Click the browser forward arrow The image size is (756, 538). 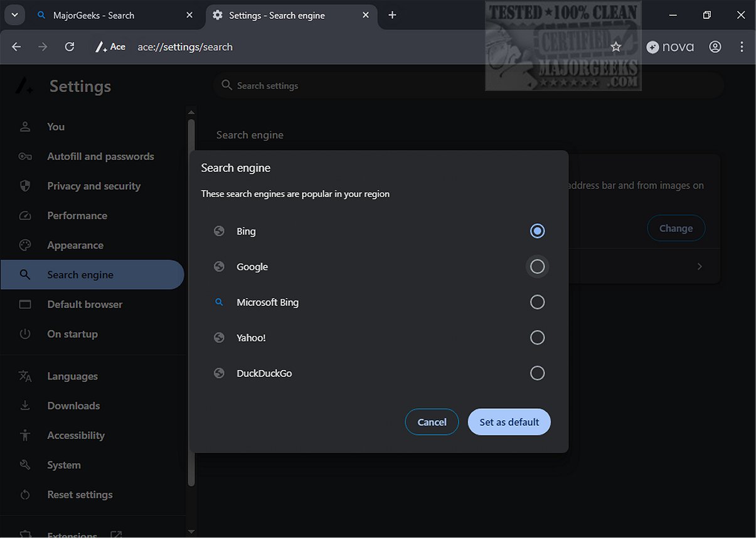tap(43, 46)
